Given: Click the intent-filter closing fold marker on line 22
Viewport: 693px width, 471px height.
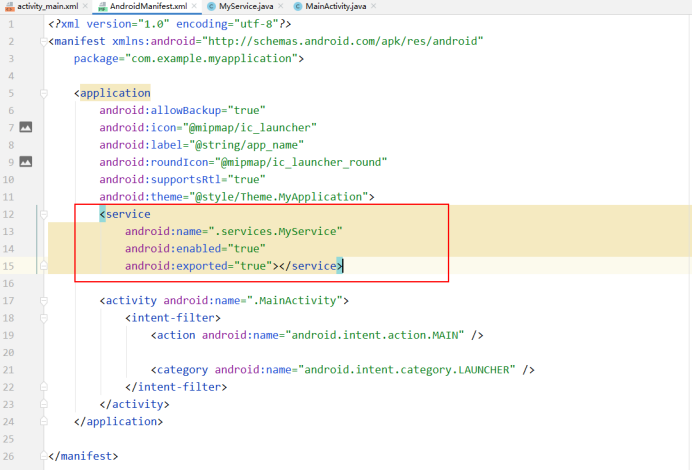Looking at the screenshot, I should click(x=44, y=387).
